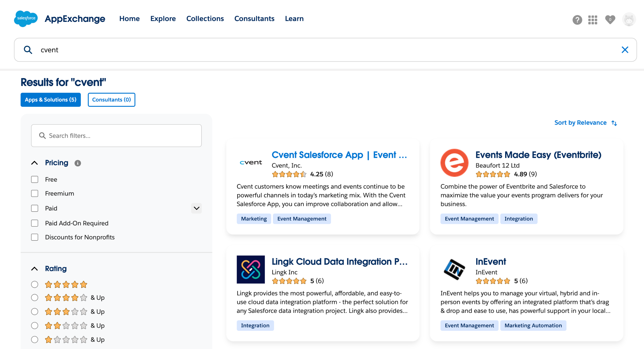The height and width of the screenshot is (349, 644).
Task: Switch to Consultants (0) tab
Action: coord(111,100)
